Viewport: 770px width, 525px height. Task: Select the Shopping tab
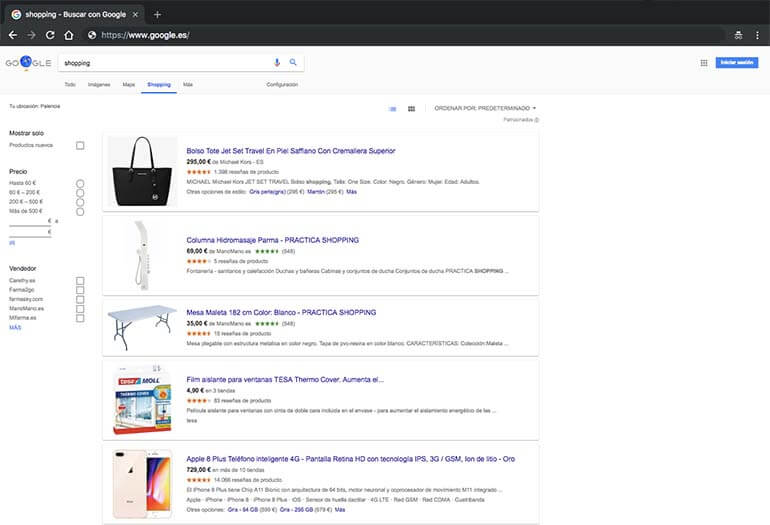[x=159, y=84]
